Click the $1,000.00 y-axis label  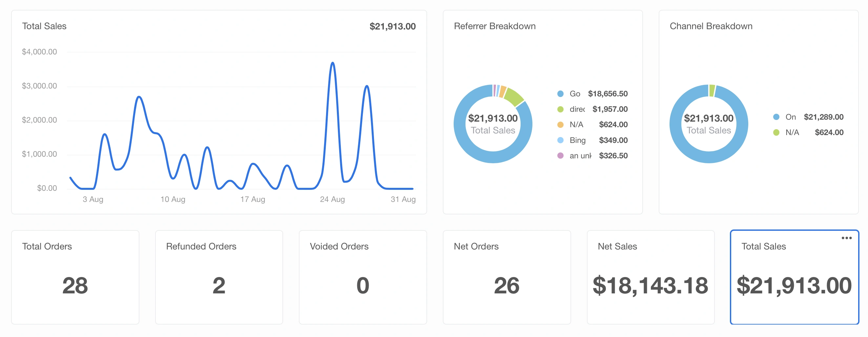pyautogui.click(x=39, y=154)
